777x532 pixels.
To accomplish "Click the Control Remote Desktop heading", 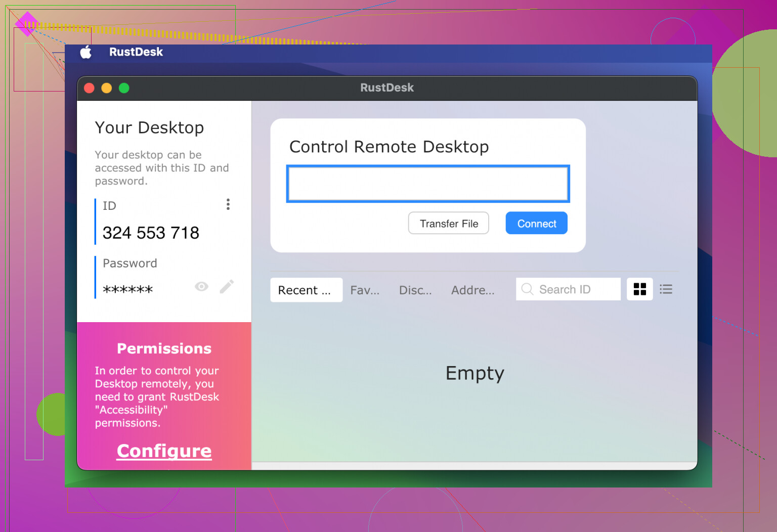I will [389, 147].
